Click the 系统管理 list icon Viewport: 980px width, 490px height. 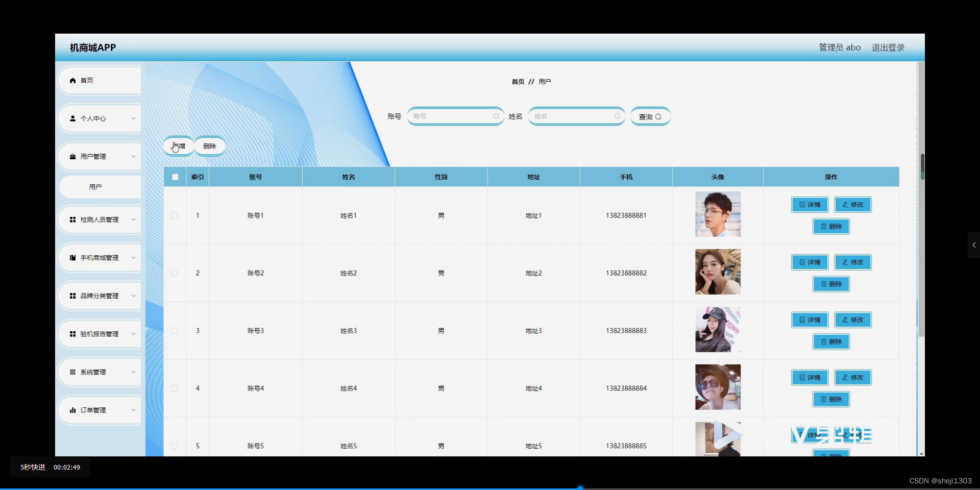pyautogui.click(x=72, y=372)
